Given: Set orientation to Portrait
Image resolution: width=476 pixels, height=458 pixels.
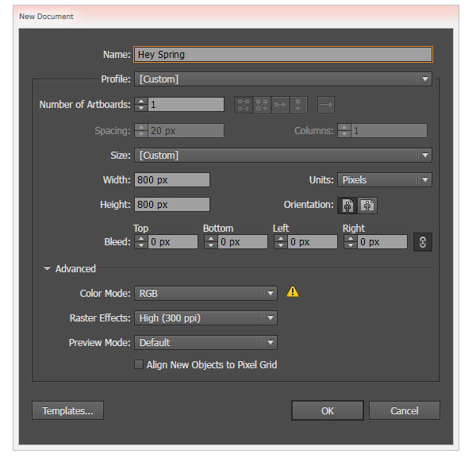Looking at the screenshot, I should (347, 205).
